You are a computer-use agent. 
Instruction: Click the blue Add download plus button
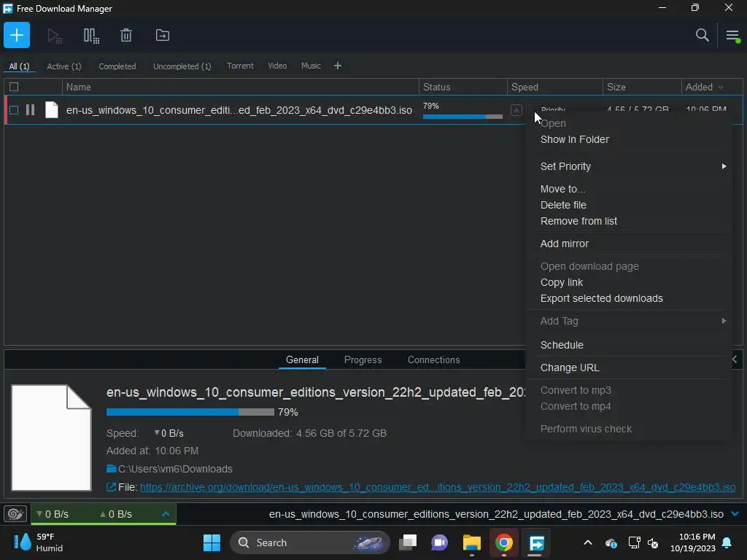(17, 35)
